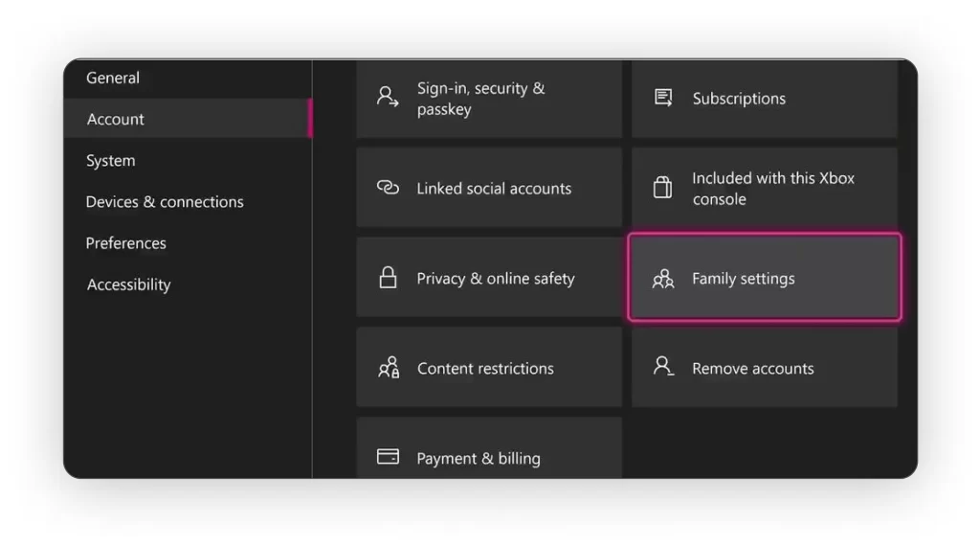Open the Remove accounts tile

pos(764,368)
